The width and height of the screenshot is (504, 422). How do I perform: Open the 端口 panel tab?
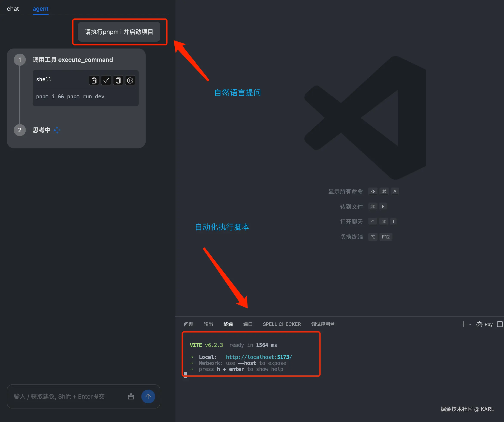coord(248,324)
